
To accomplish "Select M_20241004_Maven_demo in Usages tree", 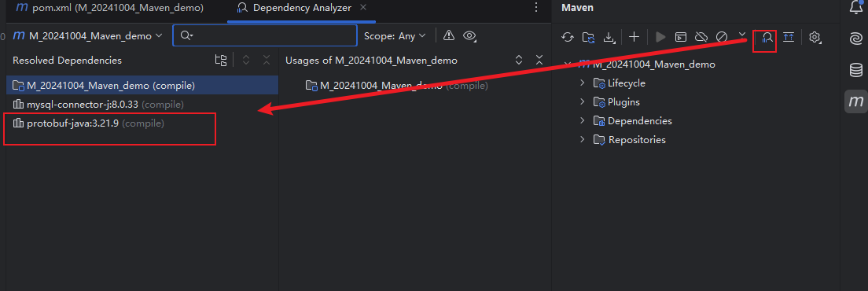I will [x=396, y=86].
